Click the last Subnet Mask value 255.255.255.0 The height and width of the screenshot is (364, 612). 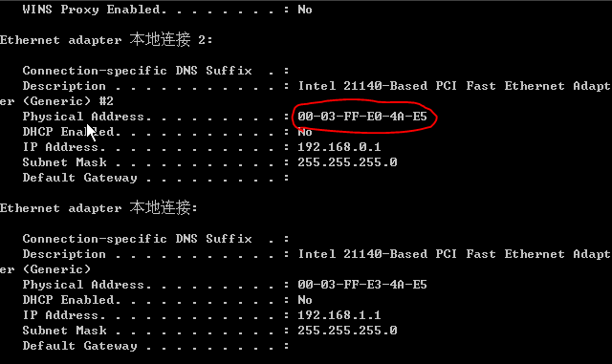(347, 331)
